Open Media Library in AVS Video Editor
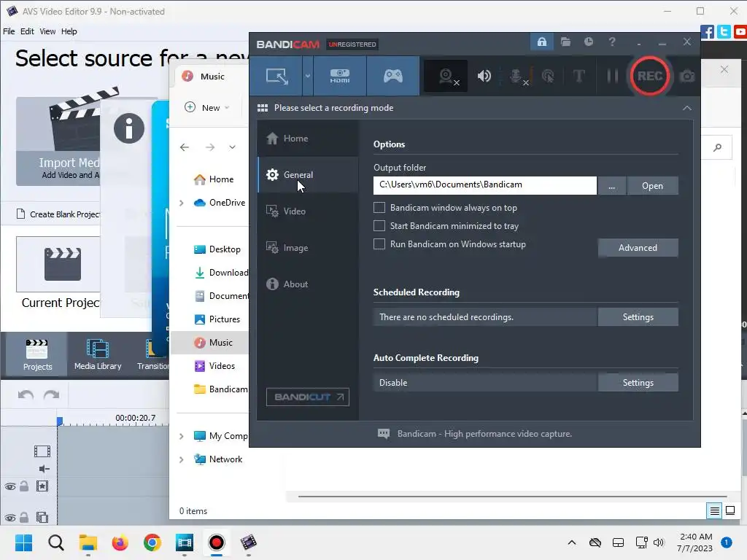Viewport: 747px width, 560px height. click(98, 355)
